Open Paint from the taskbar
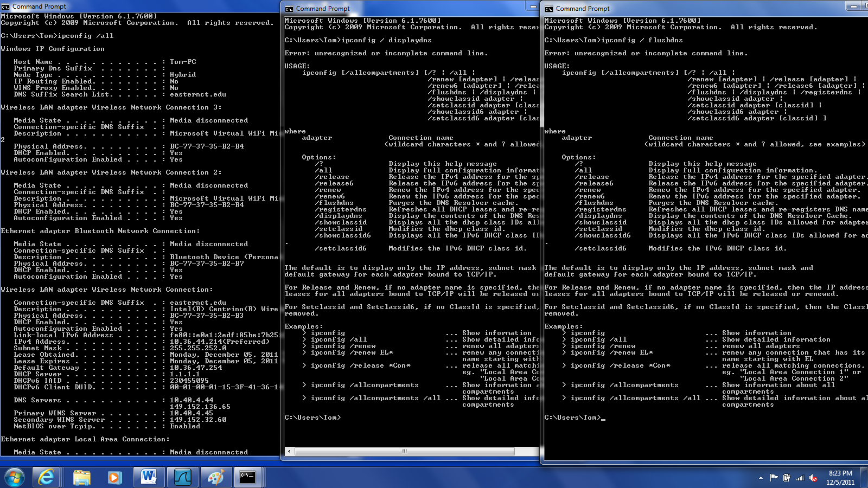 216,477
